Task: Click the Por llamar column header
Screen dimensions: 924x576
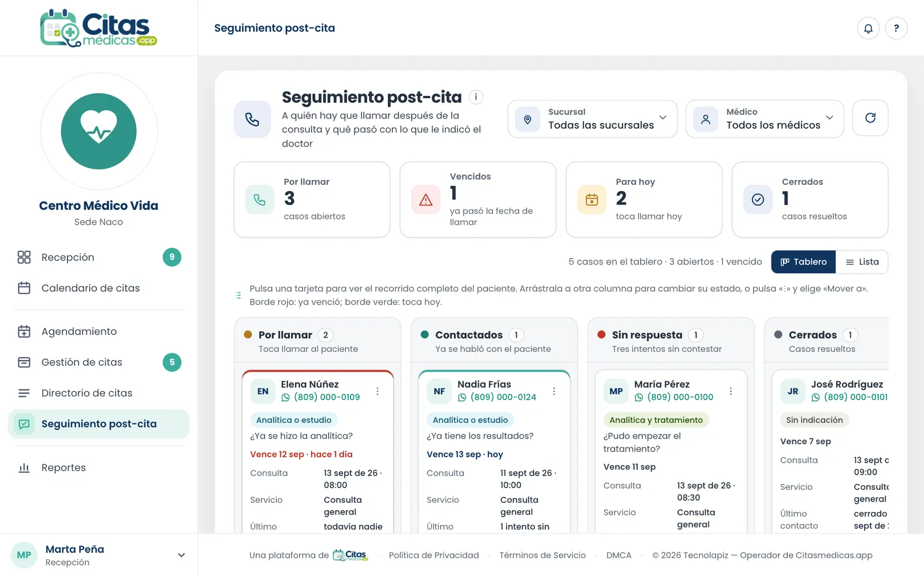Action: (318, 340)
